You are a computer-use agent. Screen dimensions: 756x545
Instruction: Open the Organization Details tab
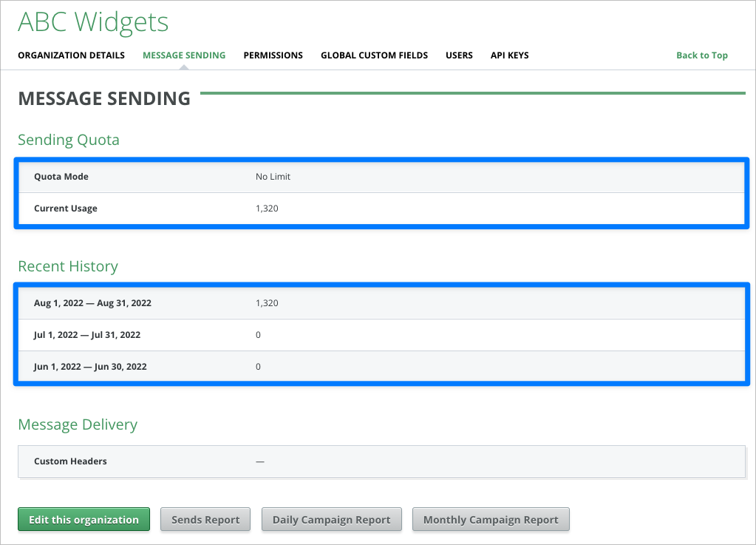[x=71, y=55]
